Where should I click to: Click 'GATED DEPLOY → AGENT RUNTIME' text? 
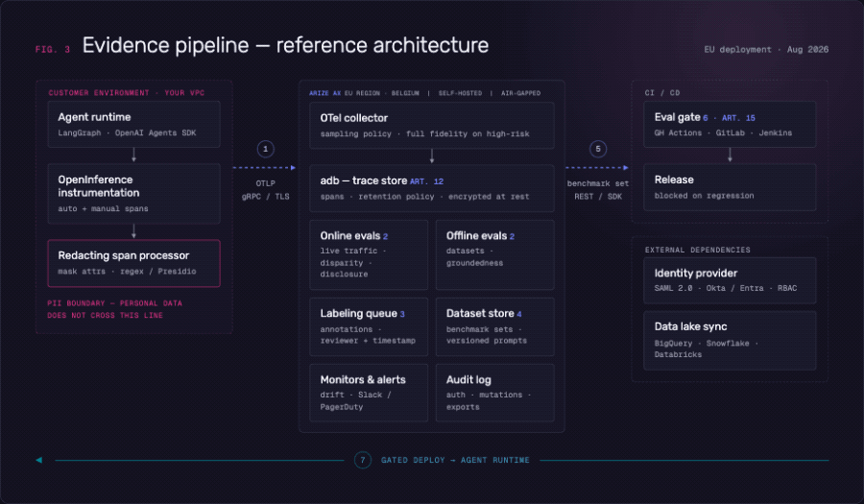(455, 460)
